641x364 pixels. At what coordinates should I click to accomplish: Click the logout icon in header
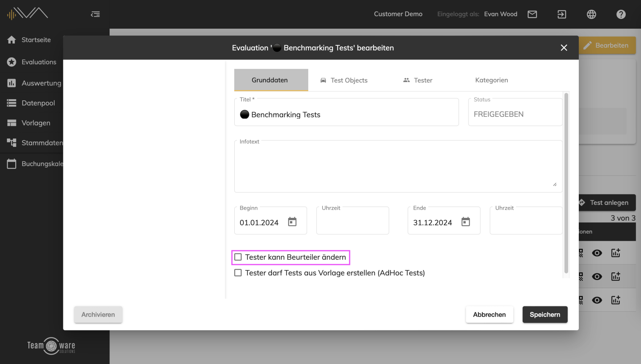(562, 14)
